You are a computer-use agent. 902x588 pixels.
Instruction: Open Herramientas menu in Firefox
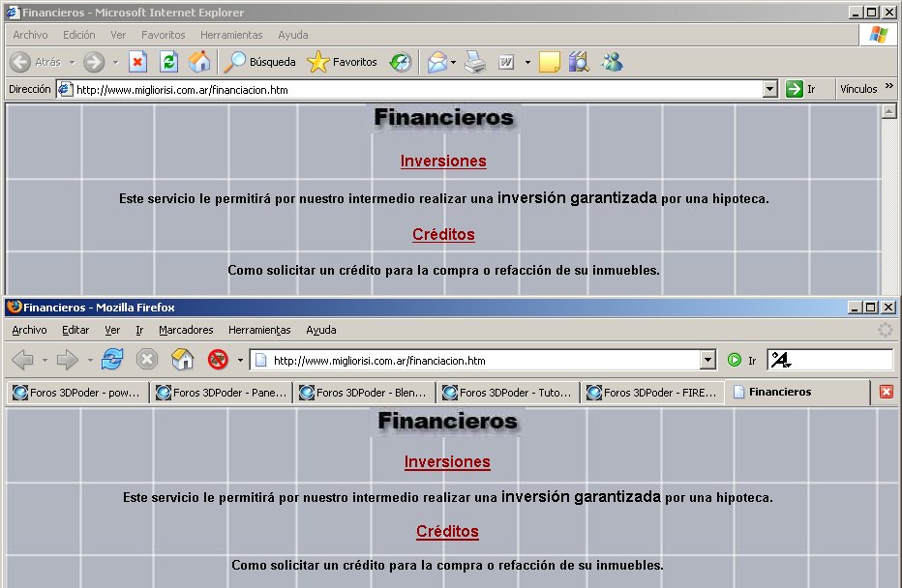click(x=259, y=330)
